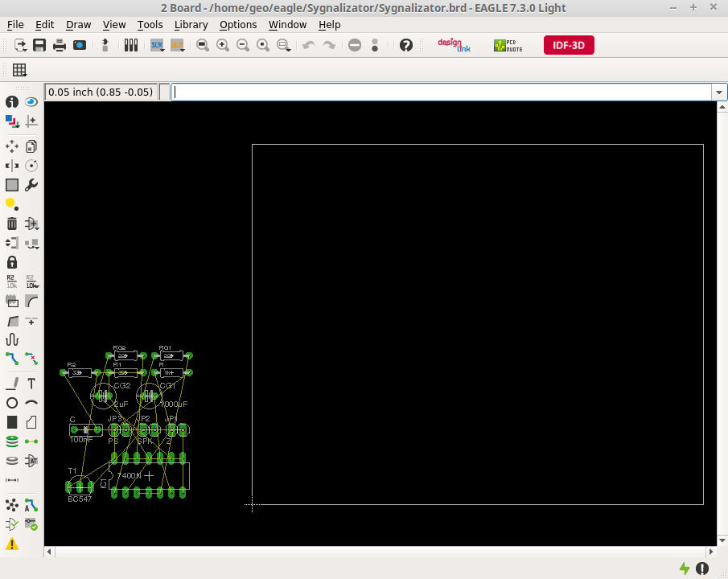Click the Zoom in magnifier button
Viewport: 728px width, 579px height.
coord(223,45)
